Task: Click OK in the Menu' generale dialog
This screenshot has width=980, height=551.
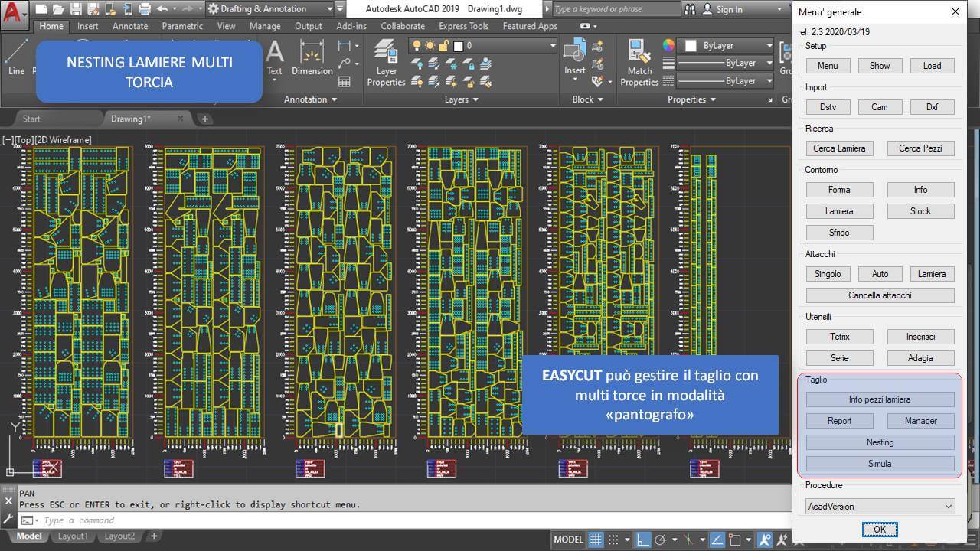Action: tap(880, 530)
